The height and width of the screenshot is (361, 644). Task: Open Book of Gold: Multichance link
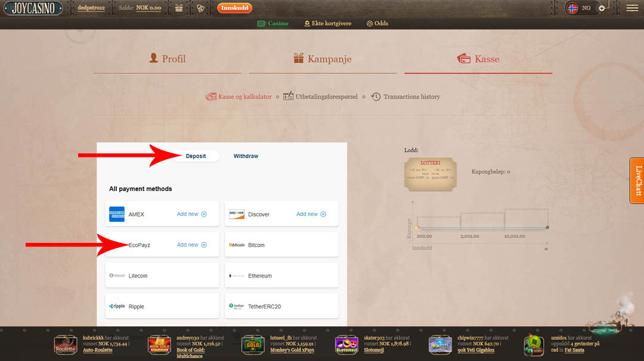[191, 353]
